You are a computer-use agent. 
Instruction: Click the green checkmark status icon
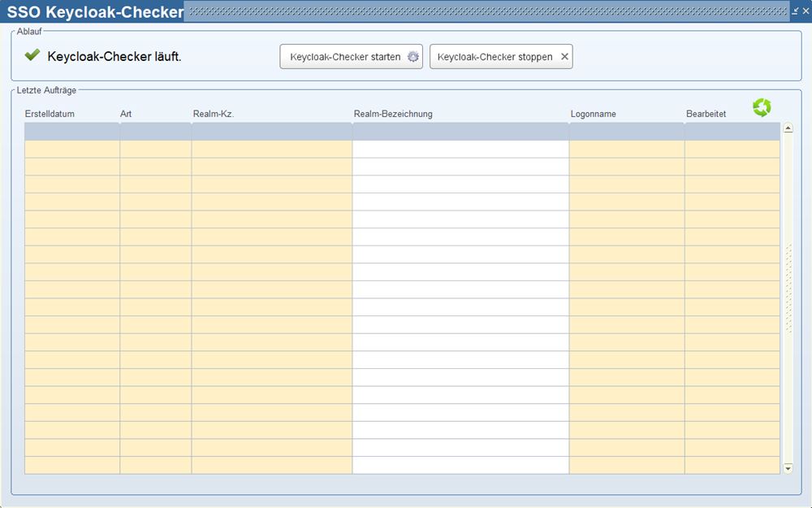32,54
